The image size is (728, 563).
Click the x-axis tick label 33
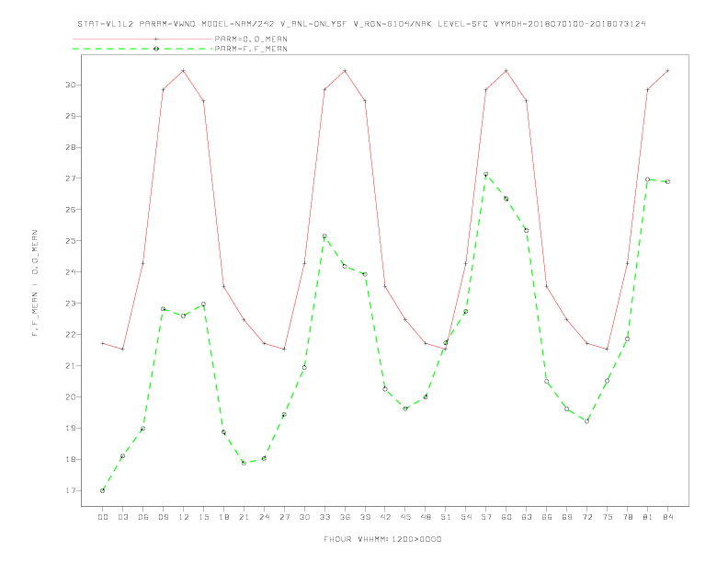point(324,517)
